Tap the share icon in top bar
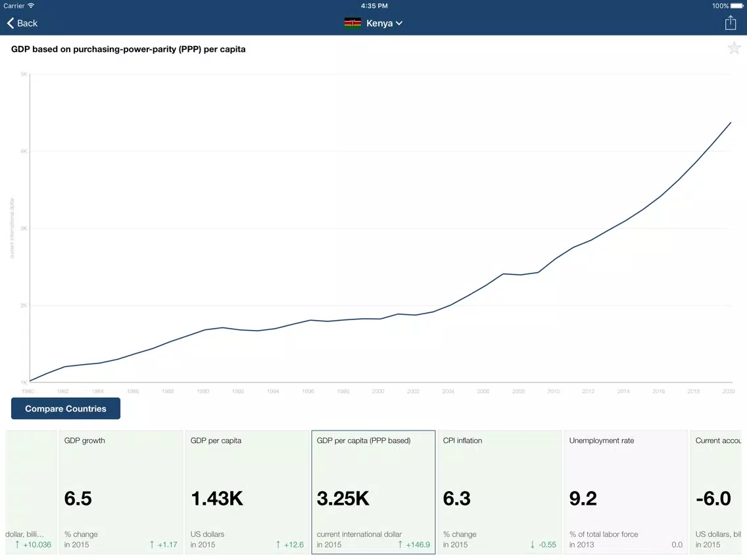This screenshot has width=747, height=560. pyautogui.click(x=731, y=22)
